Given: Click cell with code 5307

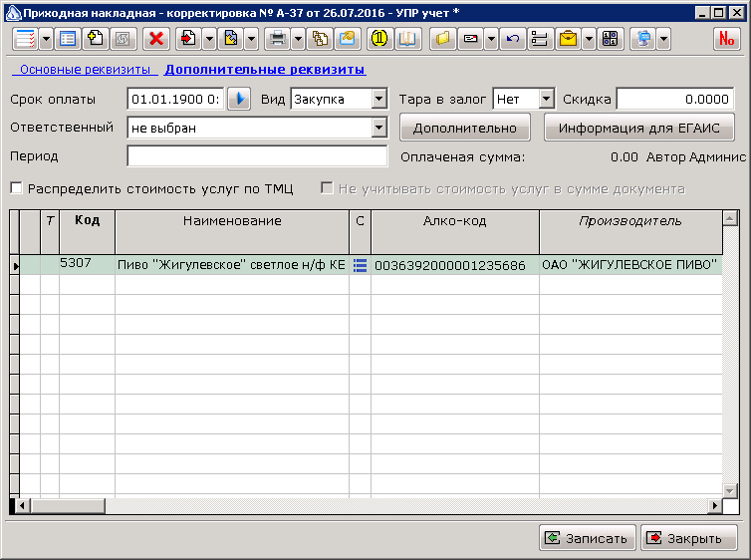Looking at the screenshot, I should click(88, 264).
